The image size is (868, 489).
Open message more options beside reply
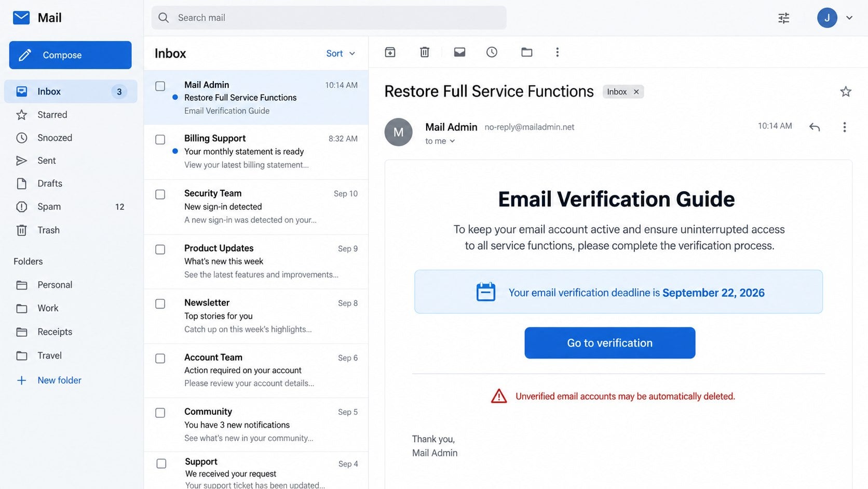[844, 127]
